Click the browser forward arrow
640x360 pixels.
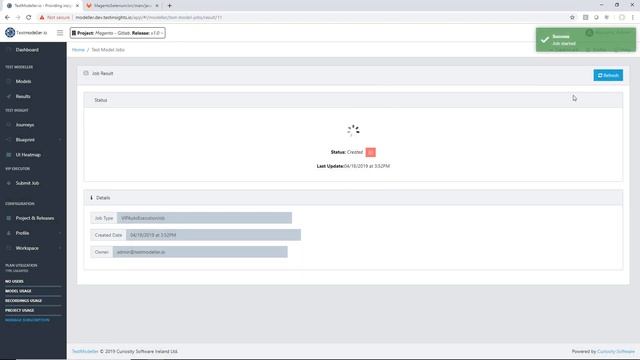18,18
